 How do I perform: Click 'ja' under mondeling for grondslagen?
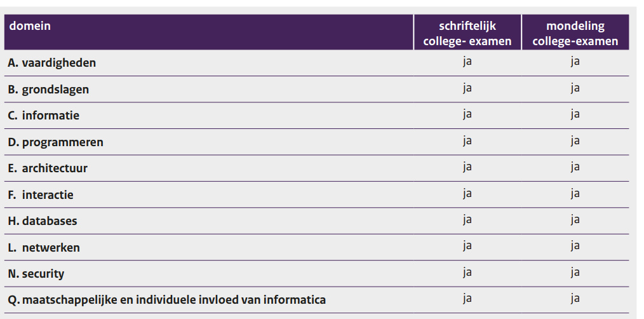pyautogui.click(x=575, y=88)
